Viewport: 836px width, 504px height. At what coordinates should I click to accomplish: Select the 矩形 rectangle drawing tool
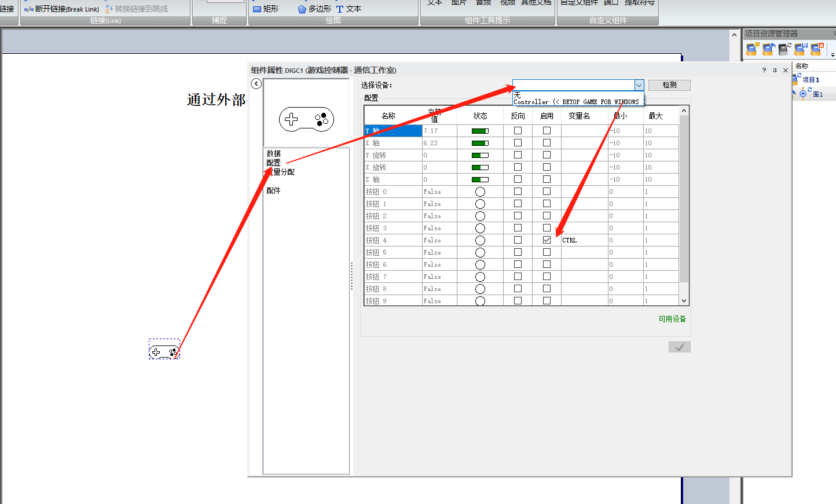coord(266,9)
